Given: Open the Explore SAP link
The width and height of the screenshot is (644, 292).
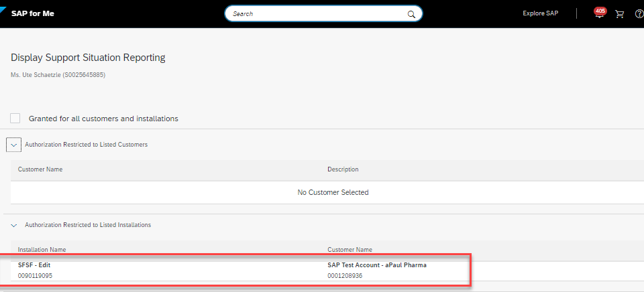Looking at the screenshot, I should pos(541,13).
